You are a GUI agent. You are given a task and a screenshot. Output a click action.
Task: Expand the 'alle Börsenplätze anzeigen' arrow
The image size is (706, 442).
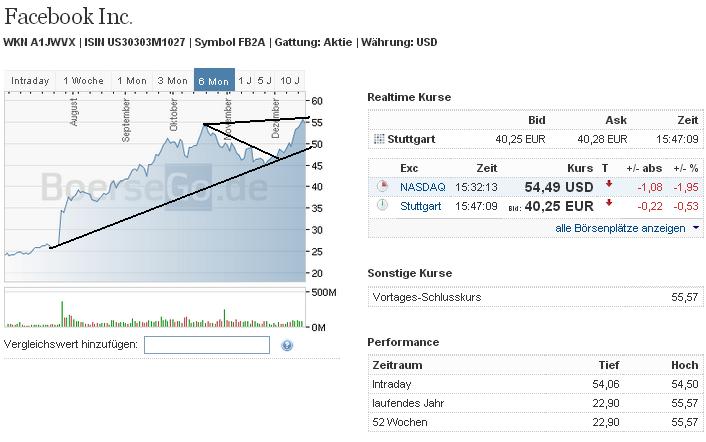coord(696,229)
